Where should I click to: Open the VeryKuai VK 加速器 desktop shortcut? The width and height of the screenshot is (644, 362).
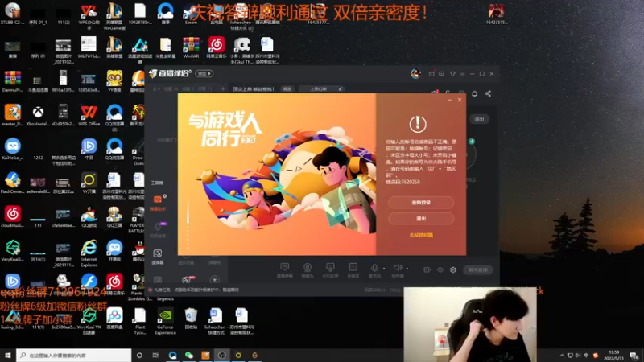[89, 322]
